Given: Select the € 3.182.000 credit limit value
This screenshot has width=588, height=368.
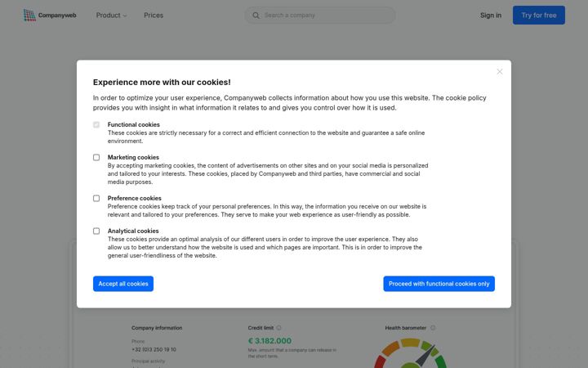Looking at the screenshot, I should click(x=269, y=340).
